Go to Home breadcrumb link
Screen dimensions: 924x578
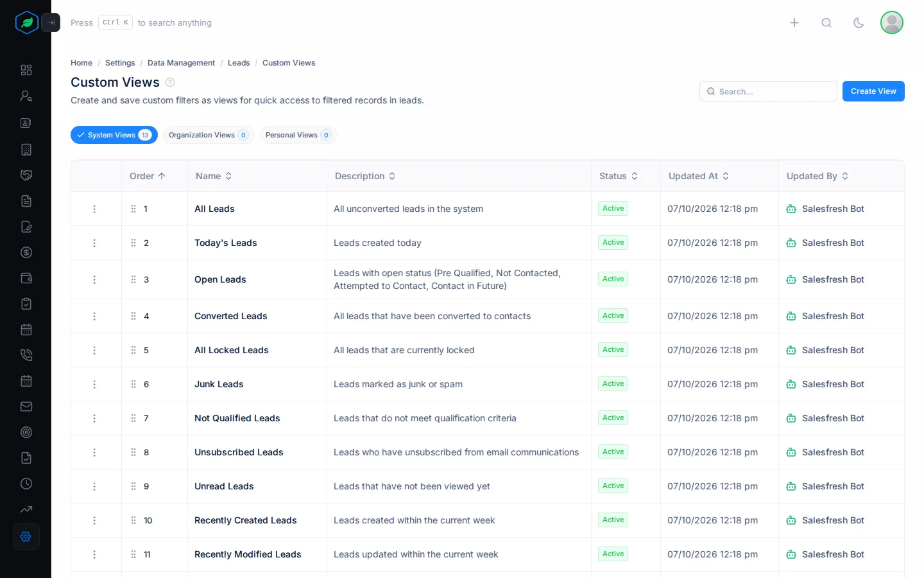81,63
